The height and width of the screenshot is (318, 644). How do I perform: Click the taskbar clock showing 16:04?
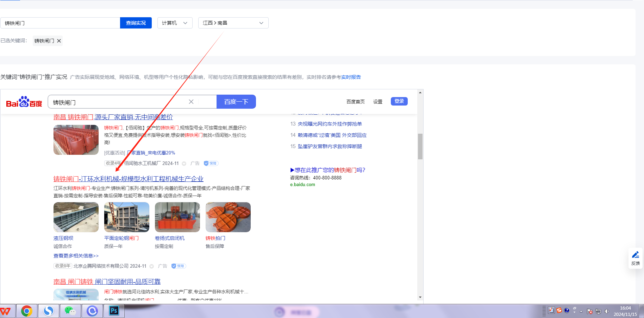[625, 311]
